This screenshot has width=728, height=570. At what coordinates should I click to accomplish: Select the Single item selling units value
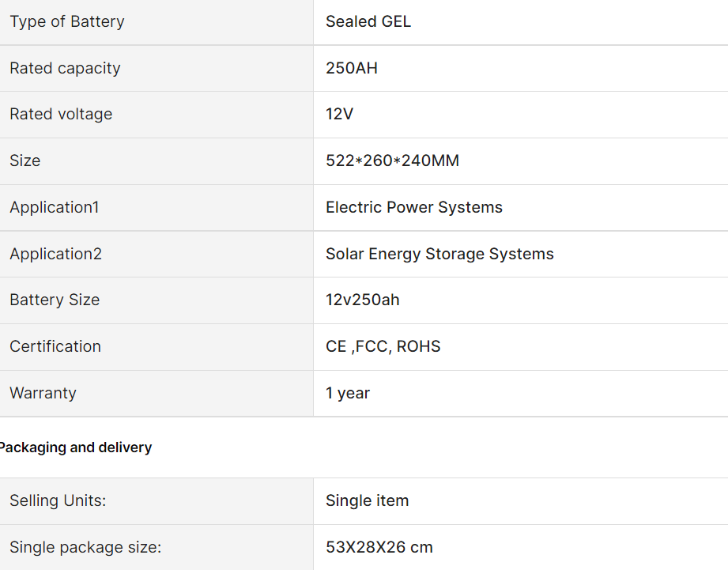click(x=368, y=501)
